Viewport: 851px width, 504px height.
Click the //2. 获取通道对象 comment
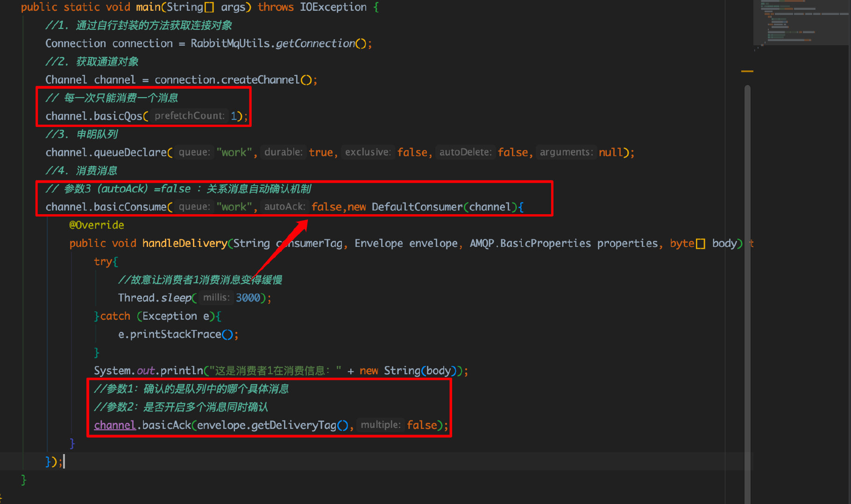[92, 62]
